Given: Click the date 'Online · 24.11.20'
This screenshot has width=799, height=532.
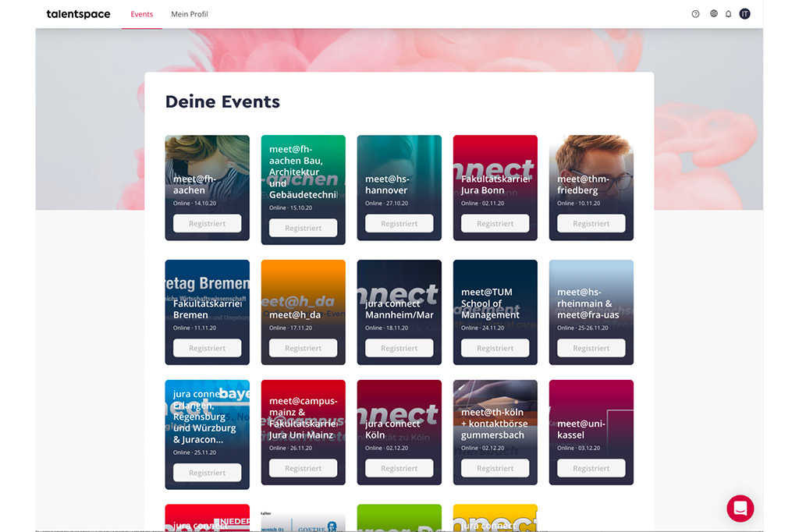Looking at the screenshot, I should pyautogui.click(x=482, y=328).
